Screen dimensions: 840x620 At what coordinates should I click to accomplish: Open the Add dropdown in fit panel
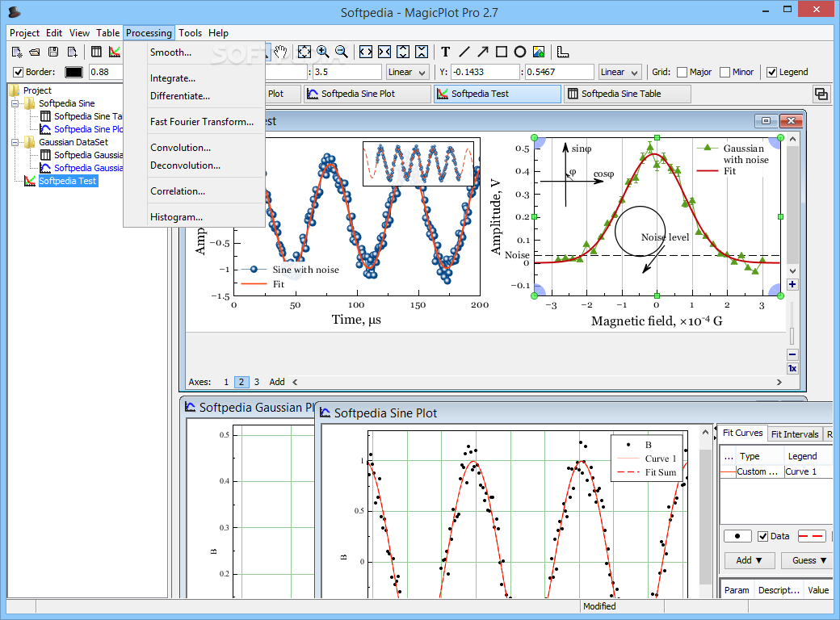[x=749, y=560]
